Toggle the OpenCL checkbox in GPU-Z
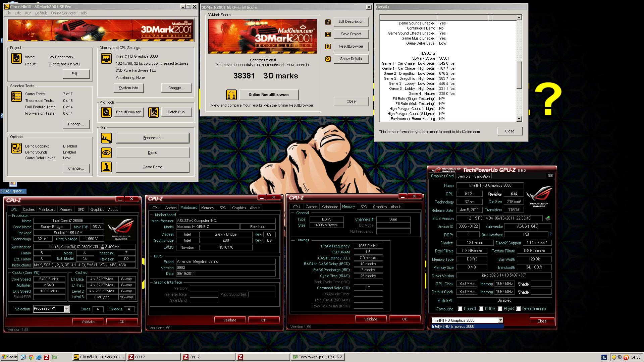Screen dimensions: 644x362 pyautogui.click(x=460, y=309)
